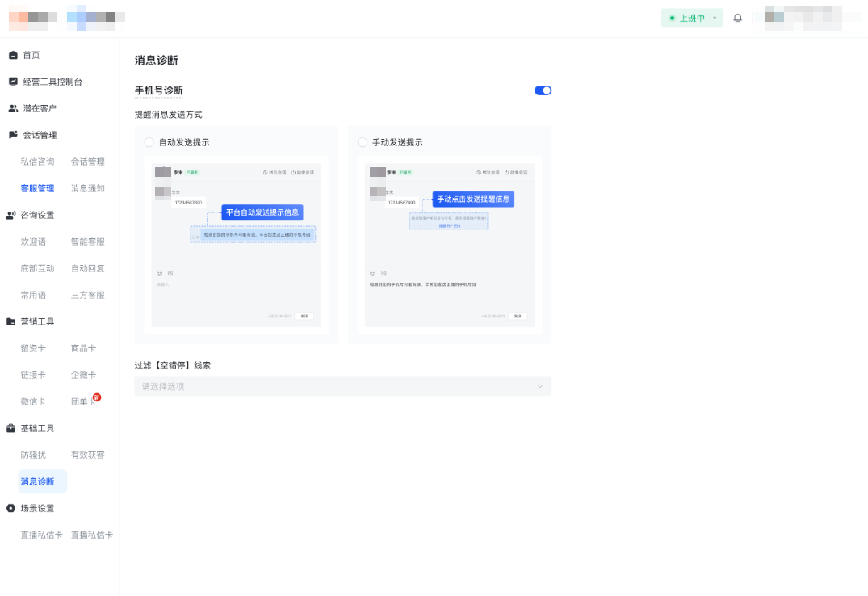Select the 自动发送提示 radio option
Image resolution: width=868 pixels, height=596 pixels.
click(149, 142)
